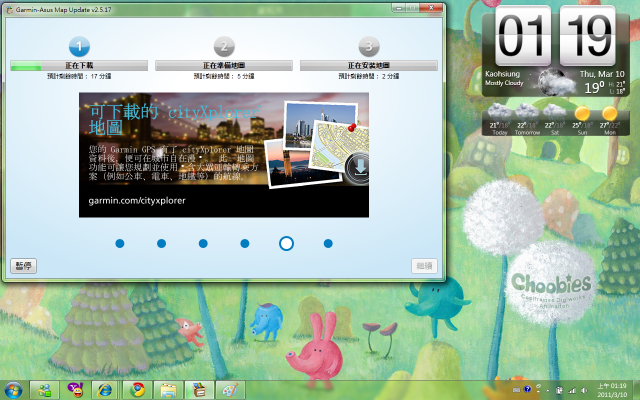Launch Google Chrome from the taskbar
This screenshot has width=640, height=400.
(138, 390)
